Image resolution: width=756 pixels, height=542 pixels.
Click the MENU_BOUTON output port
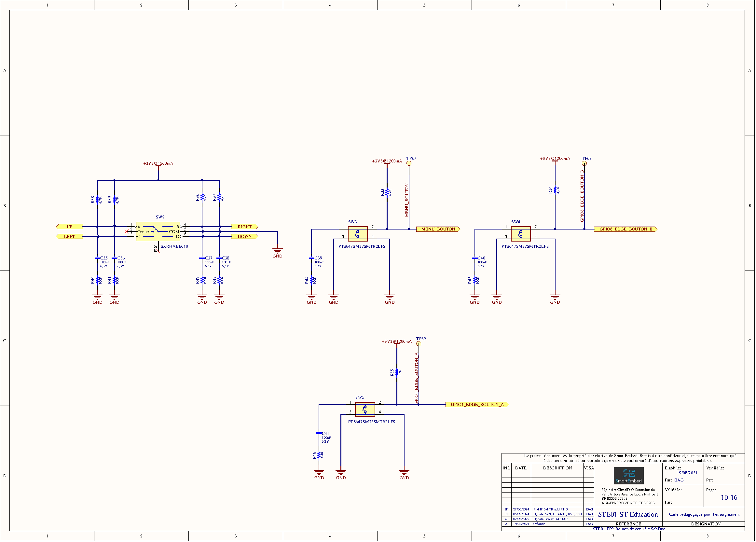pyautogui.click(x=438, y=229)
